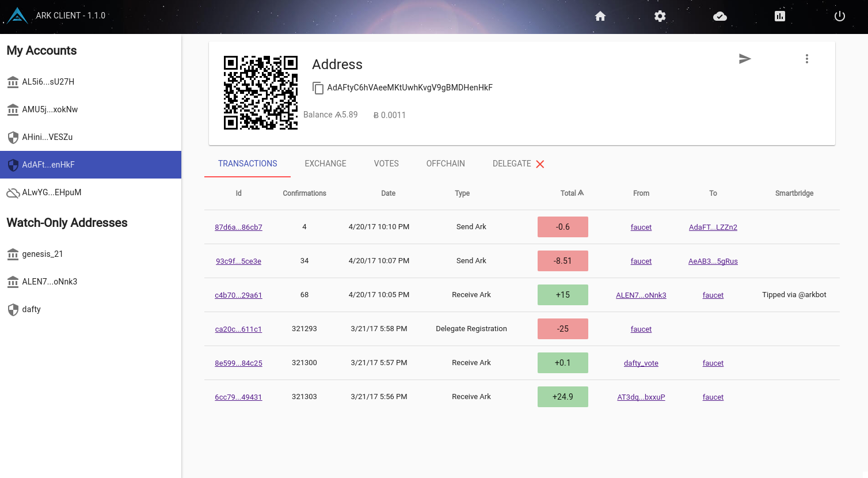Image resolution: width=868 pixels, height=478 pixels.
Task: Click red X icon next to Delegate
Action: tap(540, 164)
